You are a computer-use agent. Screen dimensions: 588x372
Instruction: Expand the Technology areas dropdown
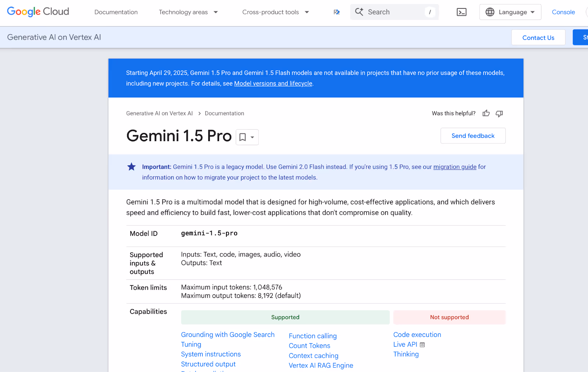(188, 12)
